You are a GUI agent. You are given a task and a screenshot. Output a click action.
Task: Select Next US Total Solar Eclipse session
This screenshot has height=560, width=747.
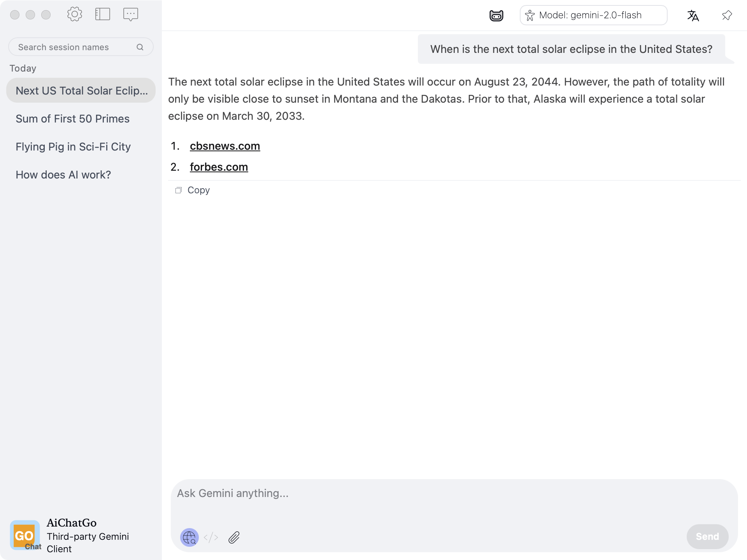(81, 91)
